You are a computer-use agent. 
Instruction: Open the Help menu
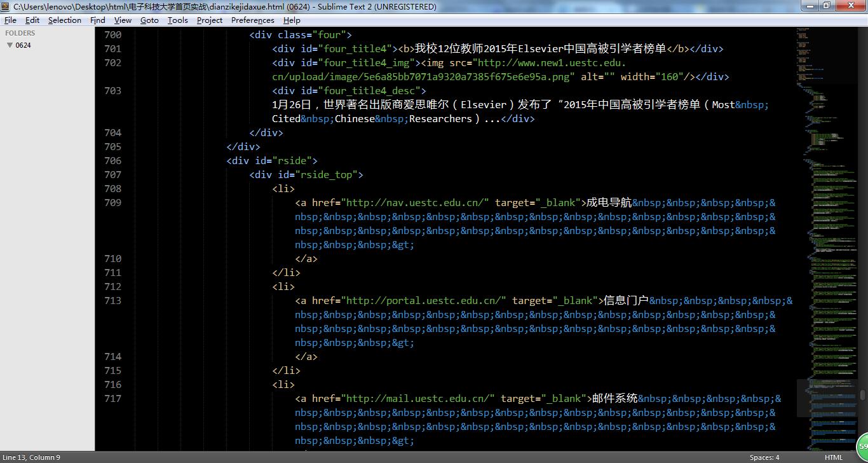pyautogui.click(x=292, y=20)
